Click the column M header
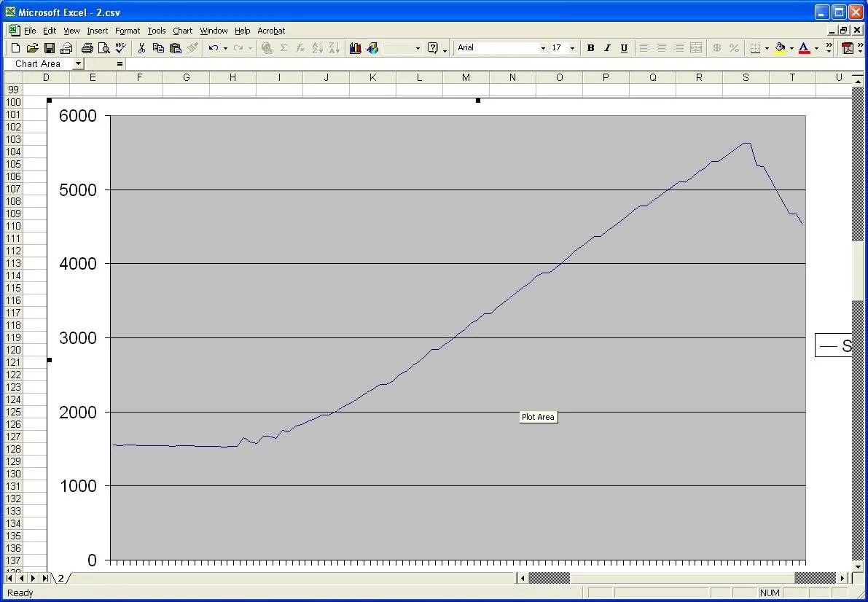 pyautogui.click(x=466, y=77)
